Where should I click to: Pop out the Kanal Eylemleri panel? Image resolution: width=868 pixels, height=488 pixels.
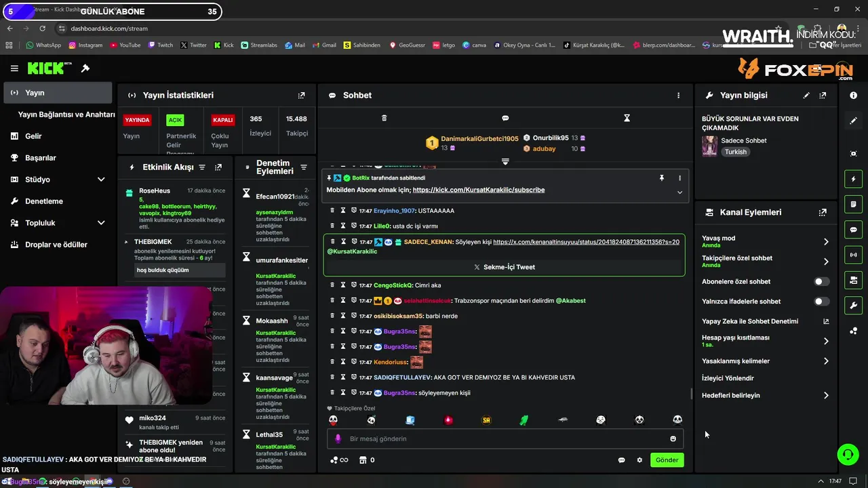pyautogui.click(x=823, y=212)
